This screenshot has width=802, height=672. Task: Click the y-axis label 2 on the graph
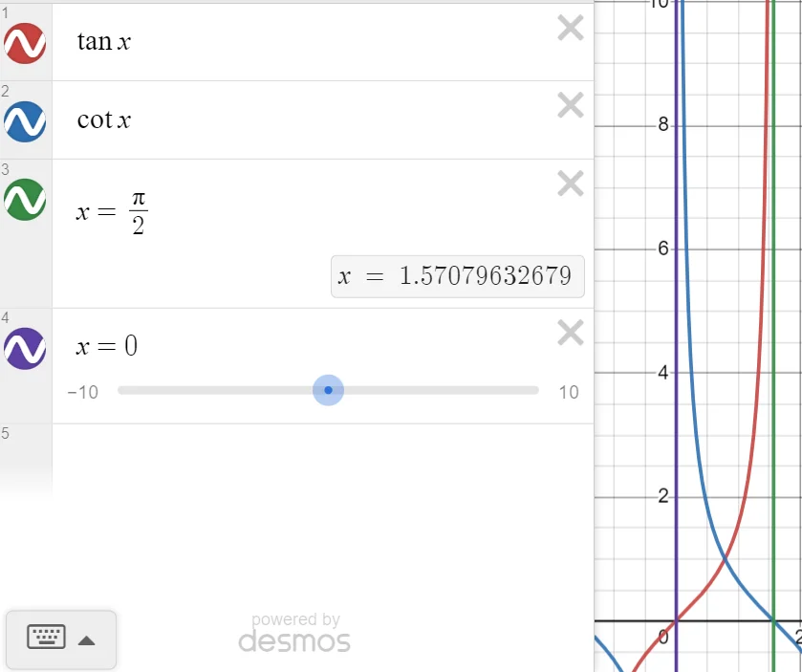point(662,496)
